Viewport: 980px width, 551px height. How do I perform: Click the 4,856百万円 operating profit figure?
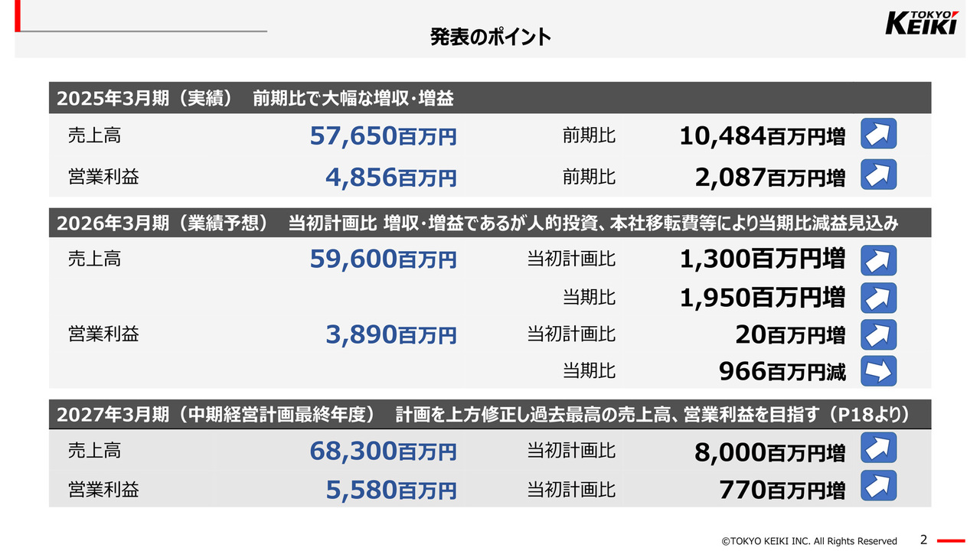point(390,178)
